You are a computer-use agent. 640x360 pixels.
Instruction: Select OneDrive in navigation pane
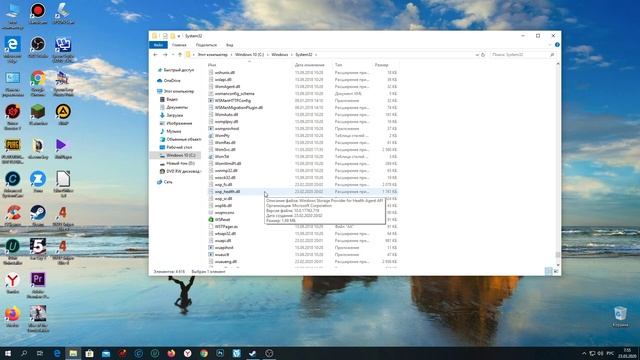(x=172, y=81)
